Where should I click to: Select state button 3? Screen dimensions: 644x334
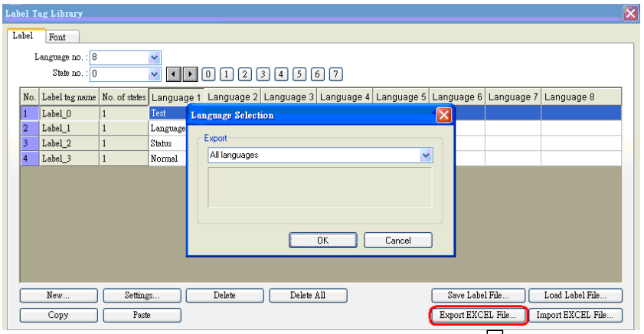click(x=263, y=74)
